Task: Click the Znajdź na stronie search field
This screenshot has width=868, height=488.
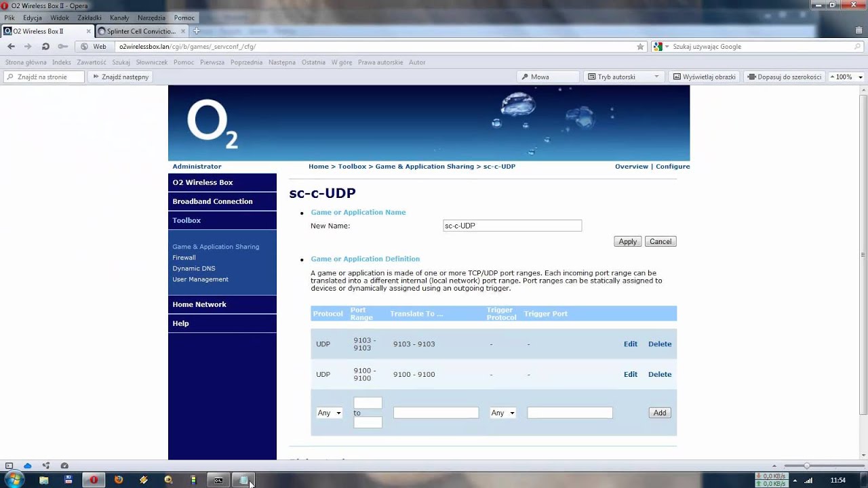Action: point(44,77)
